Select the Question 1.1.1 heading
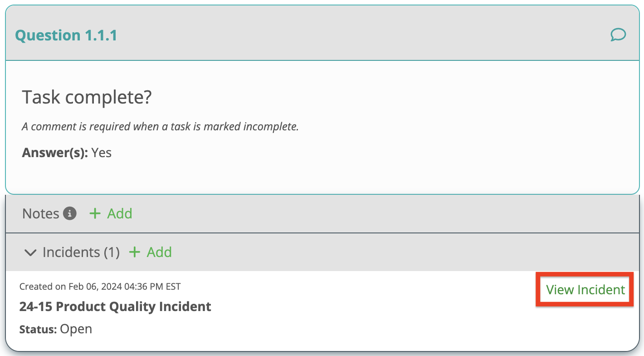The height and width of the screenshot is (356, 644). point(66,35)
